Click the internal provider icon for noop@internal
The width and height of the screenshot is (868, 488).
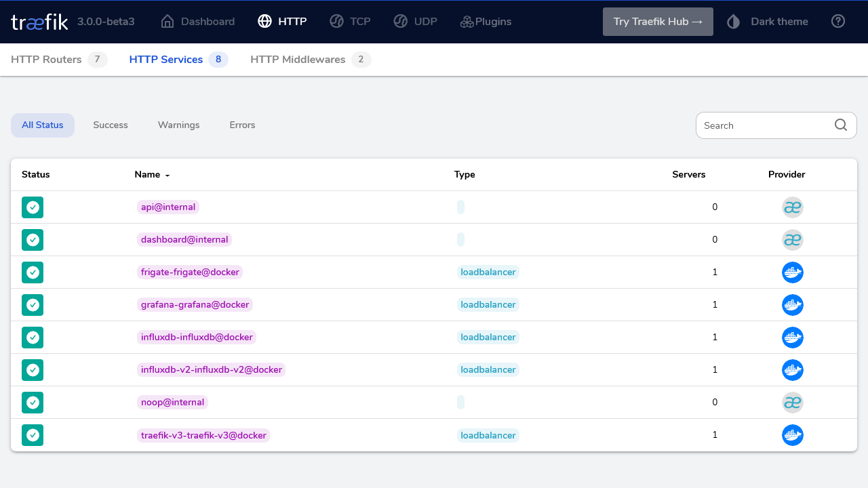coord(792,403)
